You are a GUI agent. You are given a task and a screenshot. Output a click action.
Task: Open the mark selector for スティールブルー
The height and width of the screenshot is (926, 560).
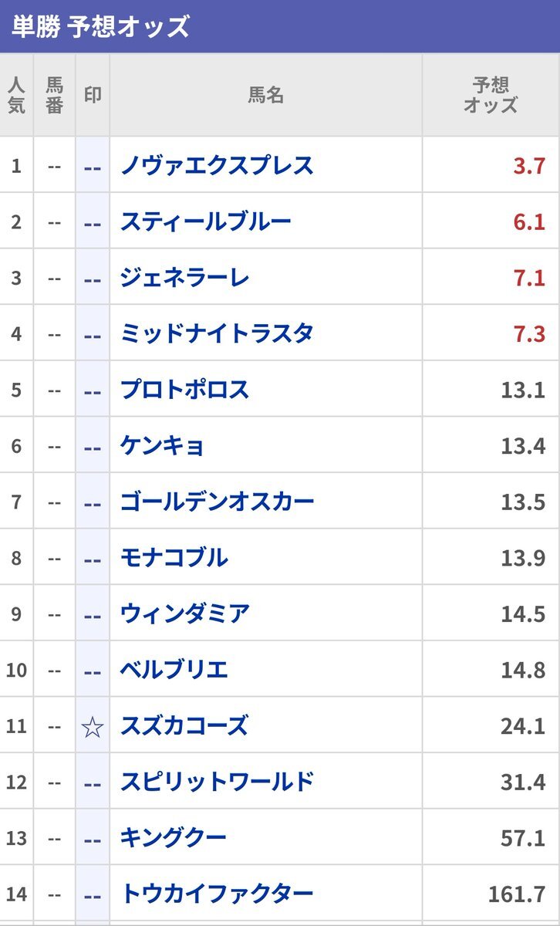click(93, 221)
